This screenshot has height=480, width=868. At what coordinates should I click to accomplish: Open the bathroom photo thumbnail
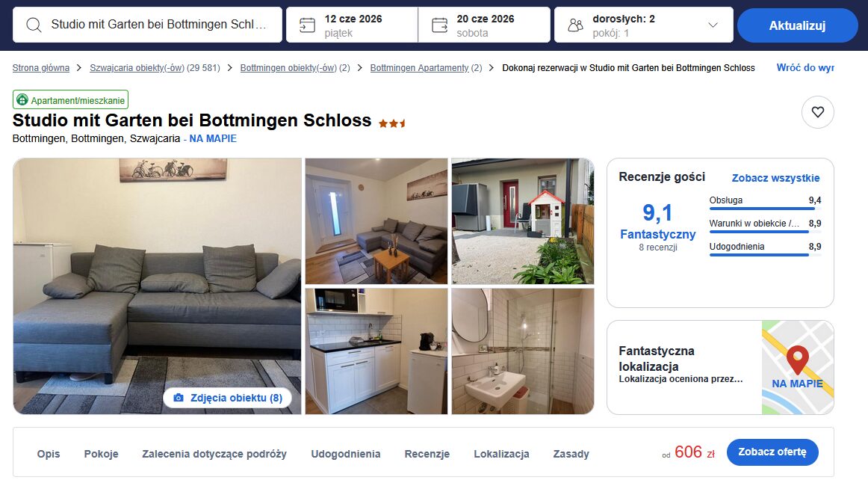(x=523, y=351)
